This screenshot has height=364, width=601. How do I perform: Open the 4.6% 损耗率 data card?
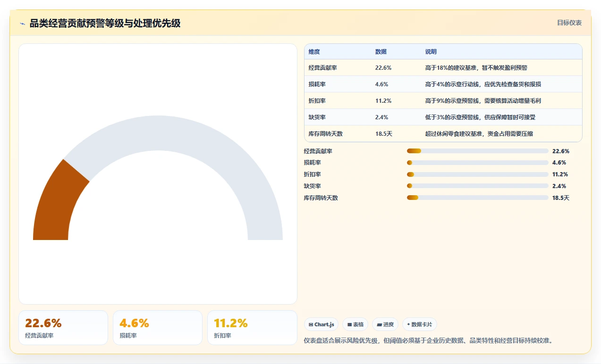point(158,328)
